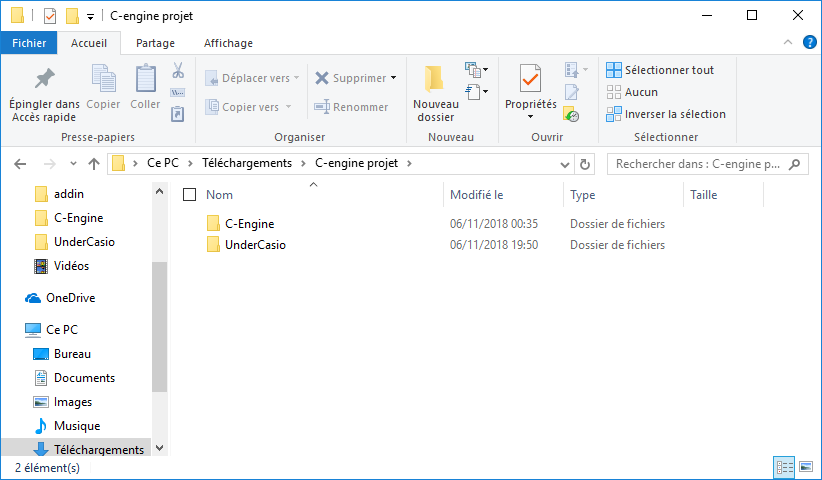Click Inverser la sélection
The height and width of the screenshot is (480, 822).
[666, 114]
